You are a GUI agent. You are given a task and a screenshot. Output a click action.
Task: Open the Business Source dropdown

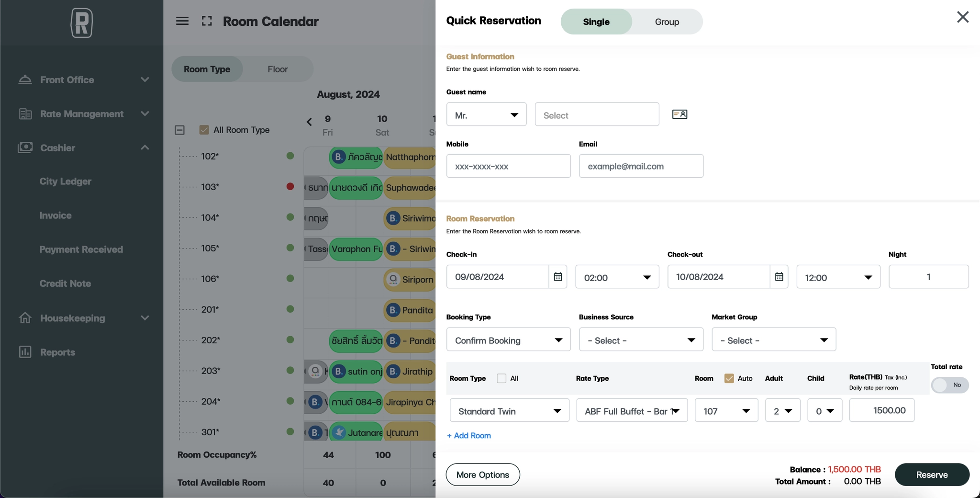tap(641, 340)
